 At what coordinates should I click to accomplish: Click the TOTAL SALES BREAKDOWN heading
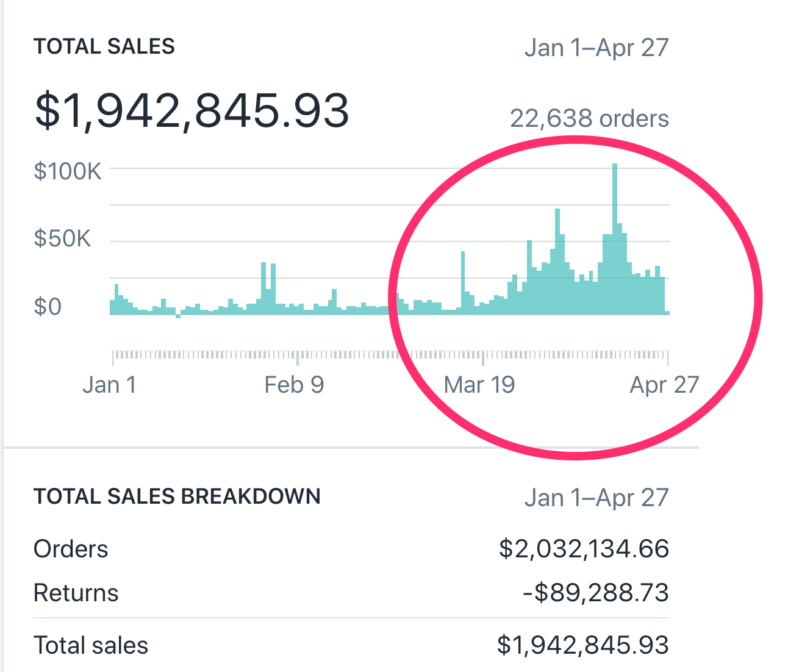click(x=177, y=496)
